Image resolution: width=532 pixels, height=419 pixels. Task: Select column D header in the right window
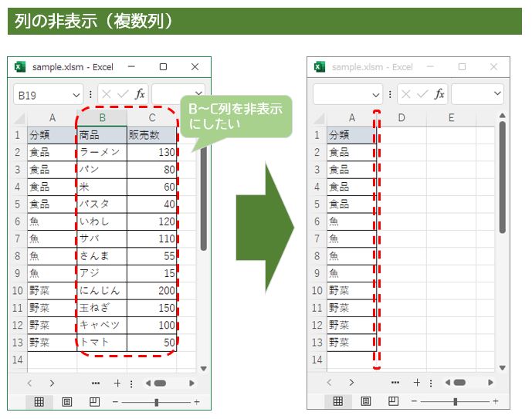pyautogui.click(x=402, y=118)
